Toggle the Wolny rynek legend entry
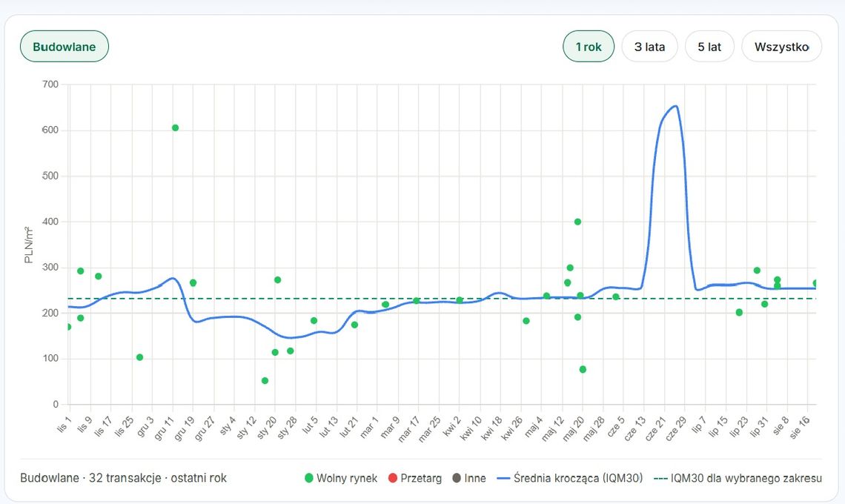The height and width of the screenshot is (504, 845). [x=341, y=478]
